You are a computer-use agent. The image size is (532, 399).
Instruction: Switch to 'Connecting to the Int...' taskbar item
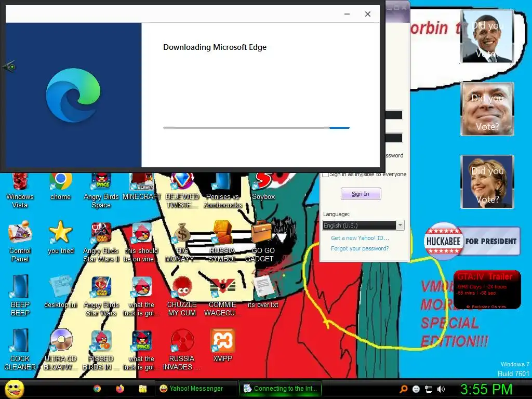pos(281,389)
